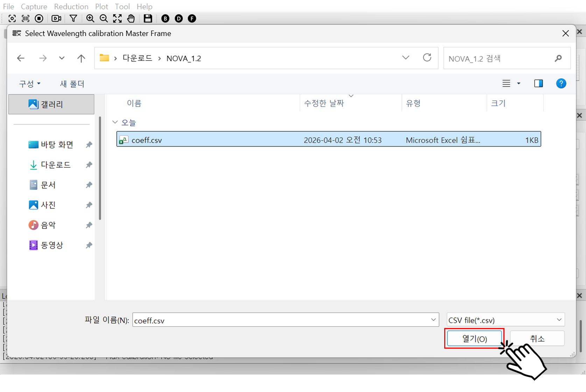Sort by the 유형 column header
Image resolution: width=586 pixels, height=392 pixels.
tap(413, 103)
